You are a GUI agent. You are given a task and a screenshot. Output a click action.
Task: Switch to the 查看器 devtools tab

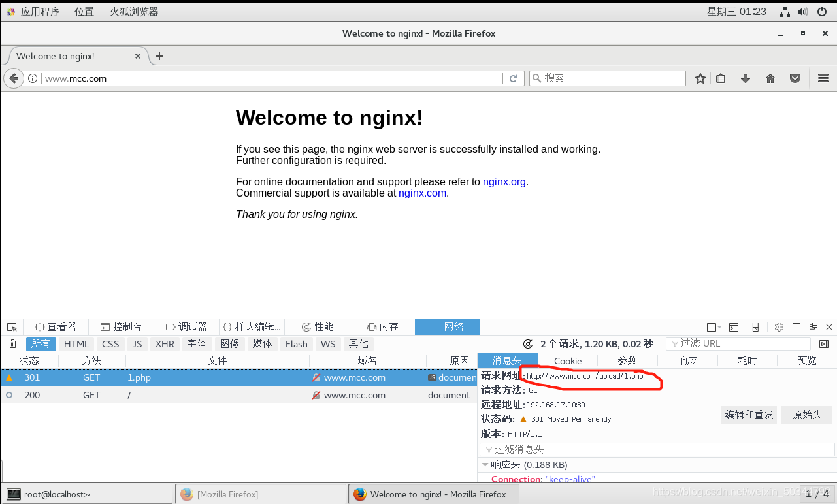coord(56,327)
